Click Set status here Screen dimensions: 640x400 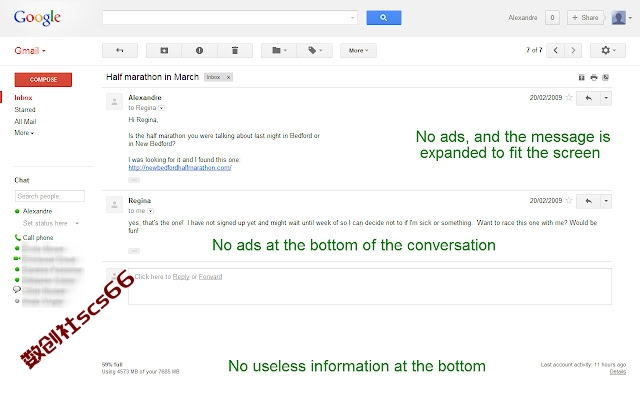[x=45, y=223]
